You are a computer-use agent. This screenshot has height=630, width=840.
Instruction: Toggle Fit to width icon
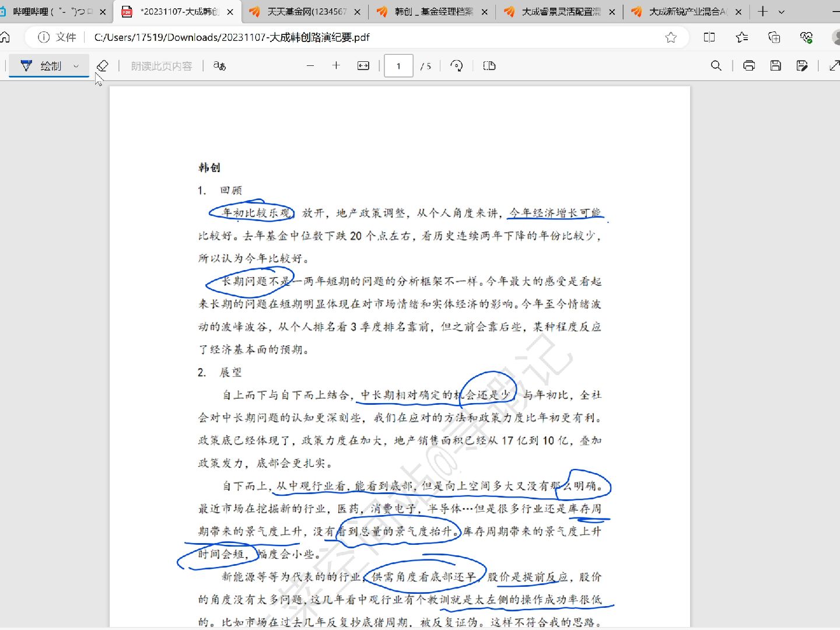coord(363,66)
